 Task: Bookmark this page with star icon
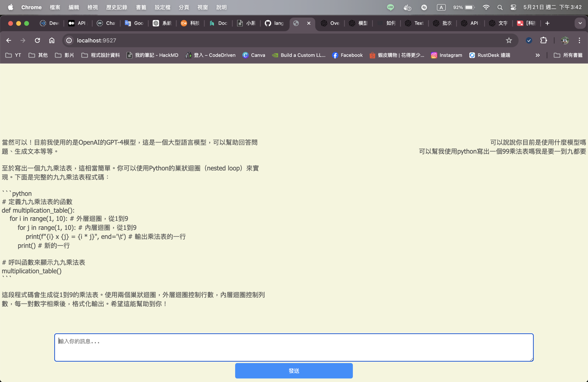[x=509, y=40]
